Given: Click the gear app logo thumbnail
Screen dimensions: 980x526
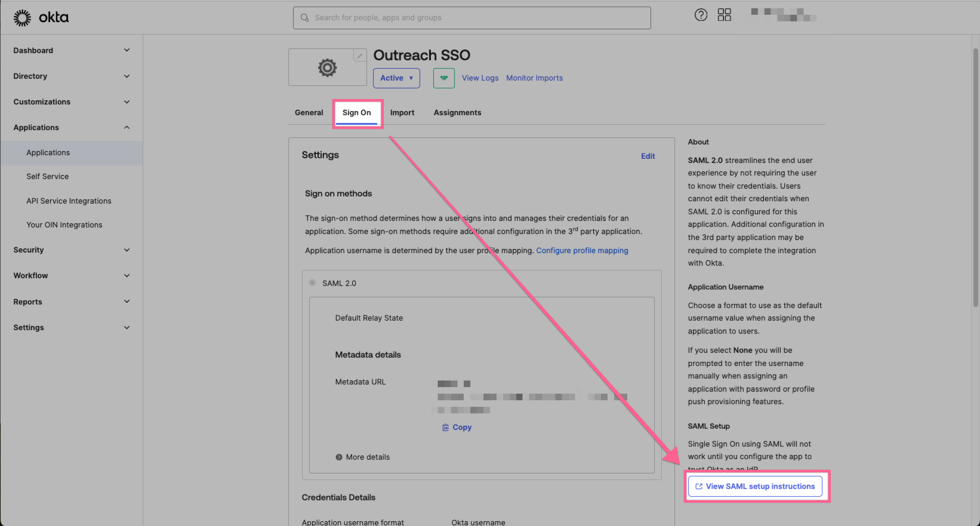Looking at the screenshot, I should click(327, 67).
